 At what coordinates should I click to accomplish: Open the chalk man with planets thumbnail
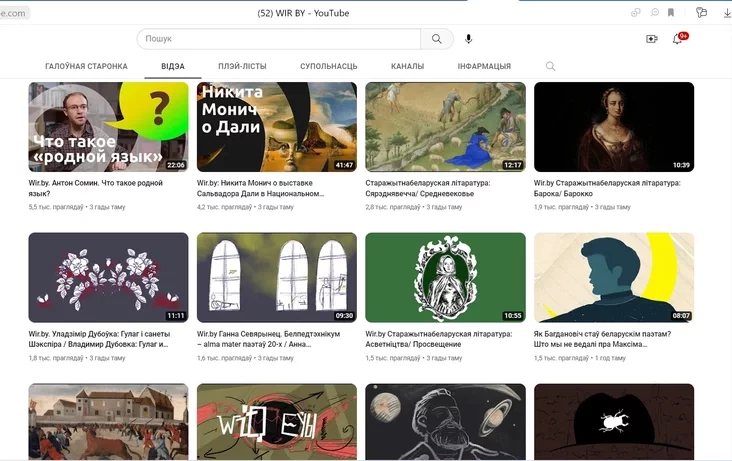pos(445,422)
